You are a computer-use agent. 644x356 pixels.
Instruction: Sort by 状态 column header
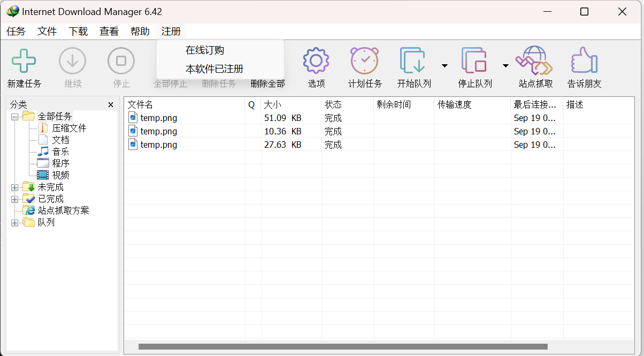tap(348, 105)
